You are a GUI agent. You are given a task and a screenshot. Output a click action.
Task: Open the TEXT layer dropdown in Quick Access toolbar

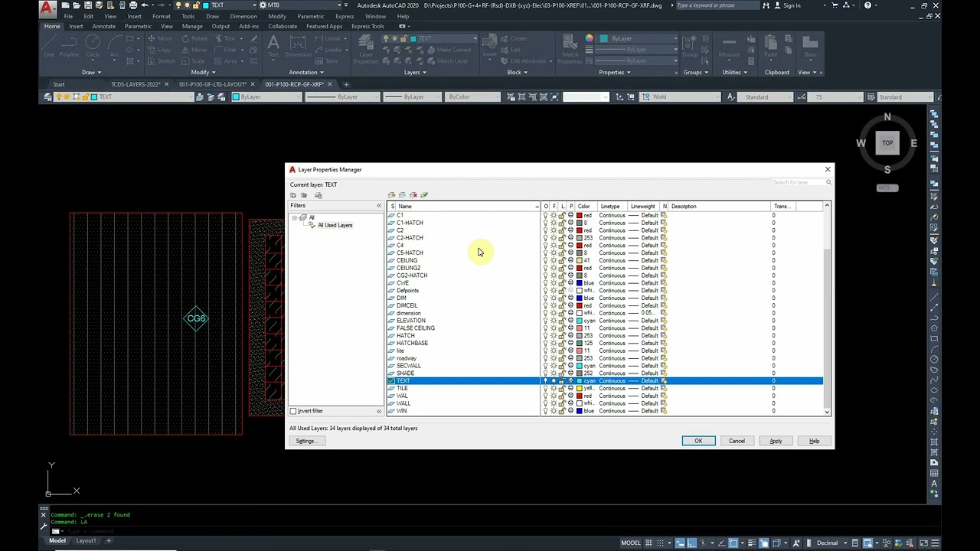click(255, 5)
